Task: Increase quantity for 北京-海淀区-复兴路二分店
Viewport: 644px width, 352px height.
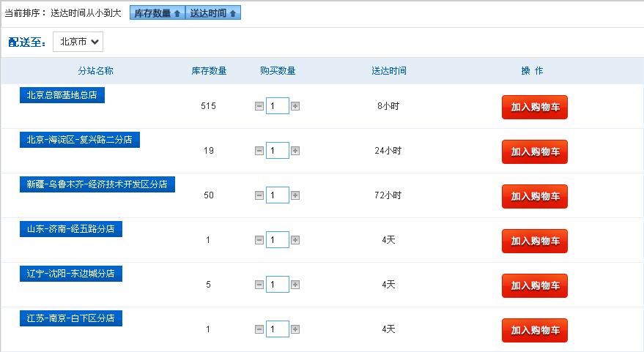Action: (295, 151)
